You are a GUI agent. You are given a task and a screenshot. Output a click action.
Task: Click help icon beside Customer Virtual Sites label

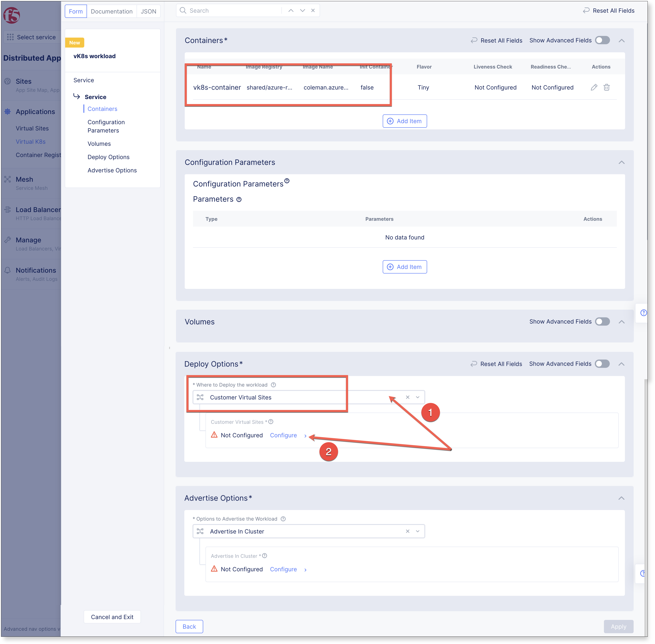pos(271,422)
